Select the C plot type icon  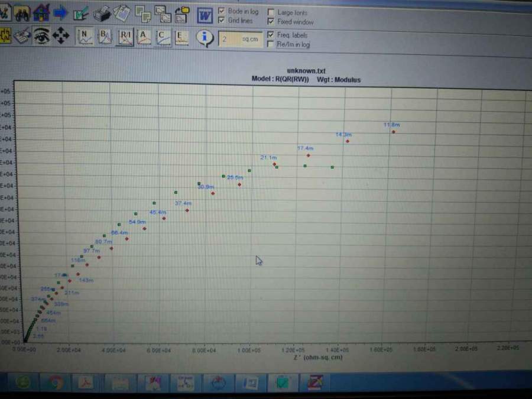coord(163,38)
